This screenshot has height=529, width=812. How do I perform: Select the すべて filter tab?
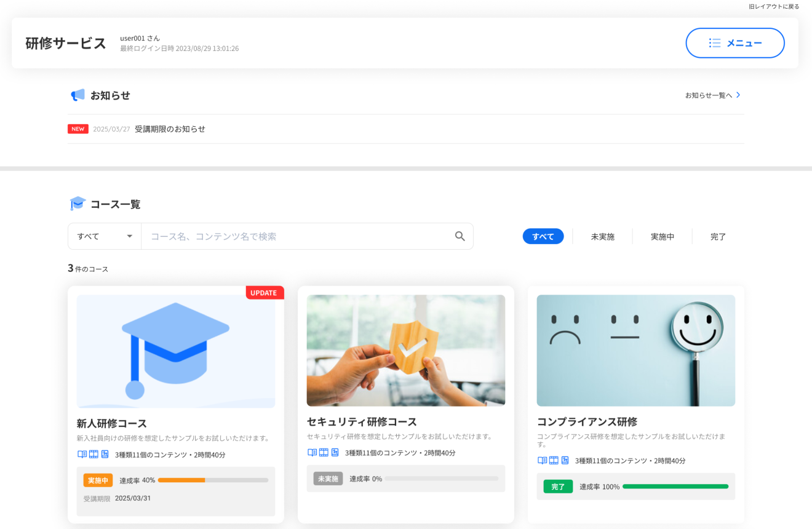pyautogui.click(x=543, y=236)
